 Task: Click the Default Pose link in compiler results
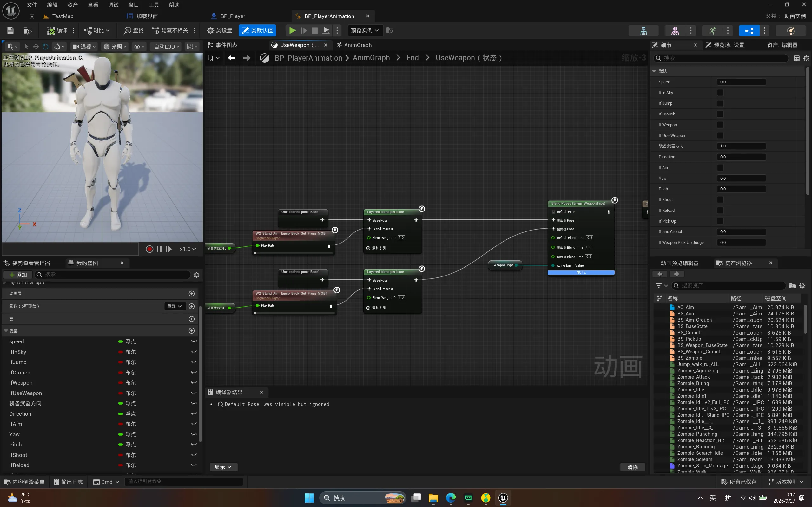tap(241, 404)
